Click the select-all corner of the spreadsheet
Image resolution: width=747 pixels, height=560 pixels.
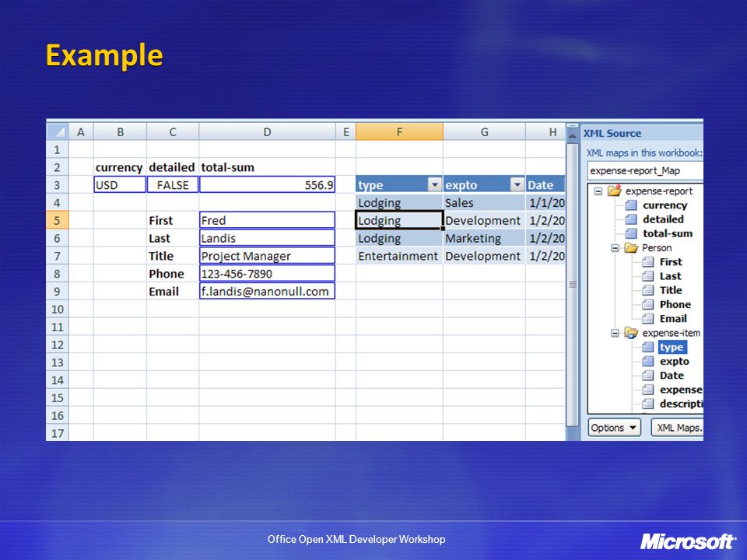pos(58,132)
